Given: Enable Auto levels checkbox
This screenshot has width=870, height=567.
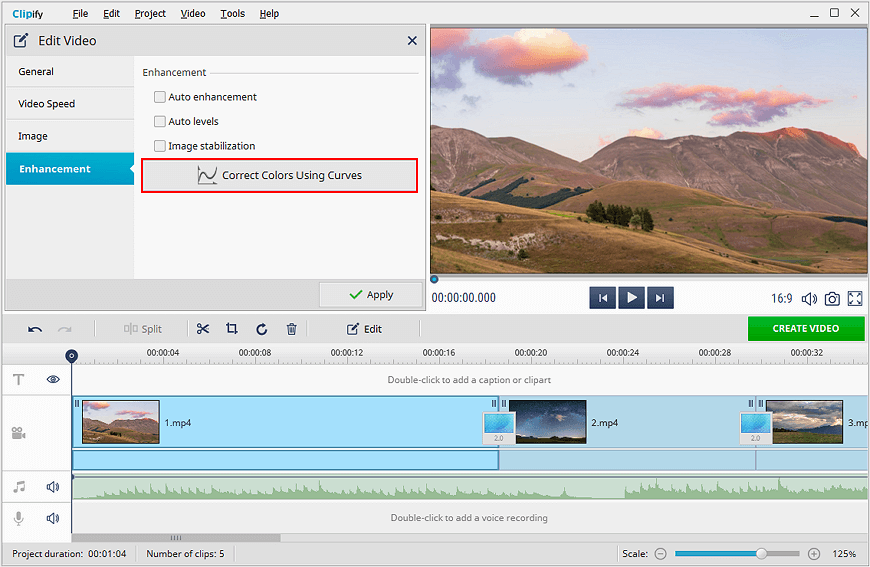Looking at the screenshot, I should (x=160, y=122).
